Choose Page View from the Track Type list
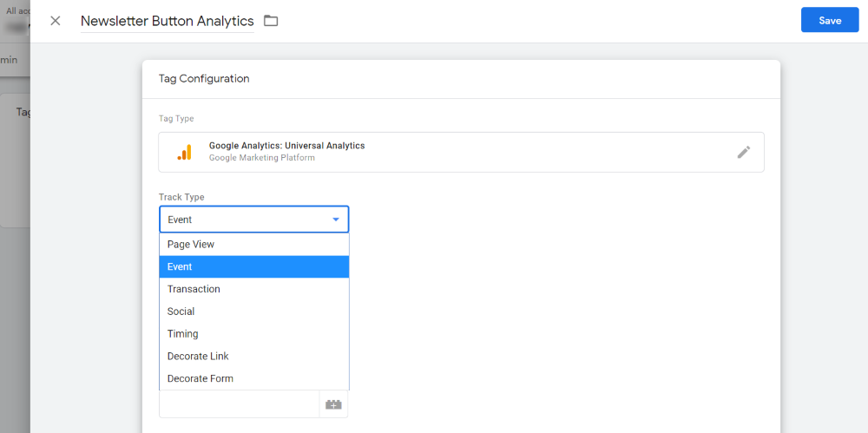 [254, 244]
